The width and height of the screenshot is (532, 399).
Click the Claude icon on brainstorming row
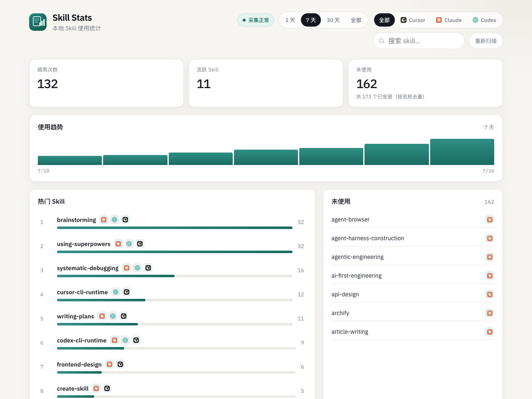tap(104, 219)
